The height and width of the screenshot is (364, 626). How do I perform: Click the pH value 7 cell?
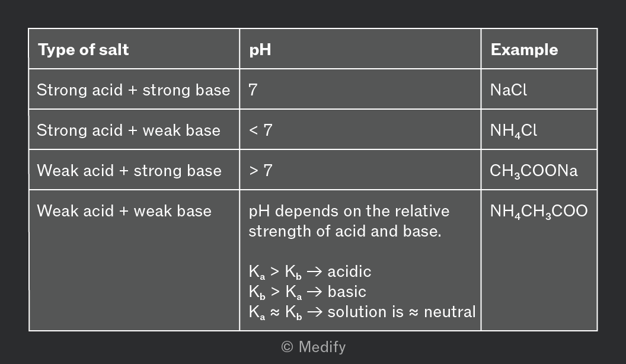(x=360, y=89)
